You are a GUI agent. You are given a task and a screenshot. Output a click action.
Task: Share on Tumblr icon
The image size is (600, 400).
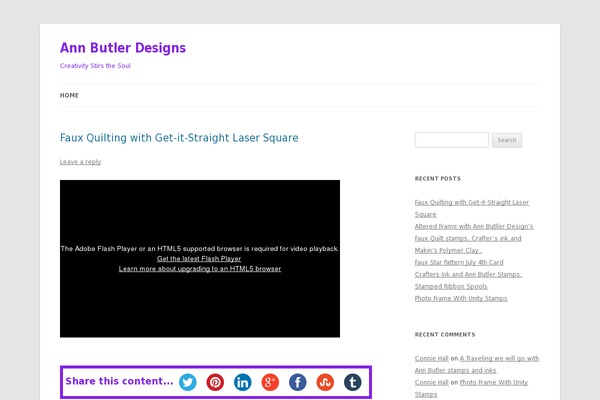353,382
